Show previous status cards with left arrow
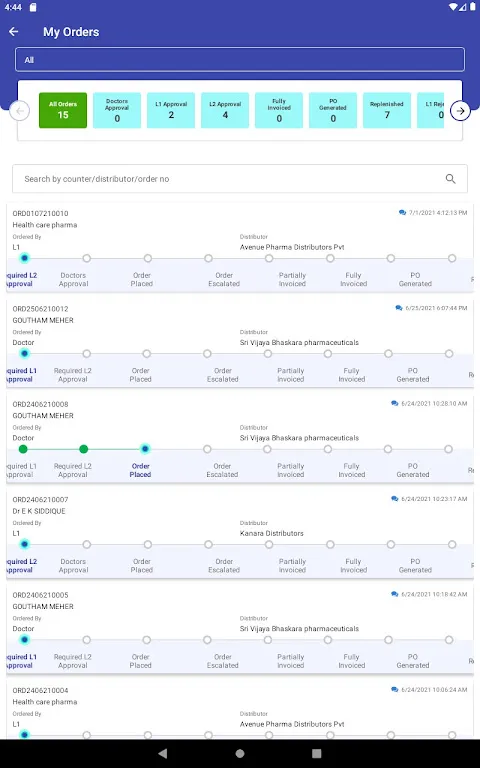This screenshot has height=768, width=480. click(20, 111)
